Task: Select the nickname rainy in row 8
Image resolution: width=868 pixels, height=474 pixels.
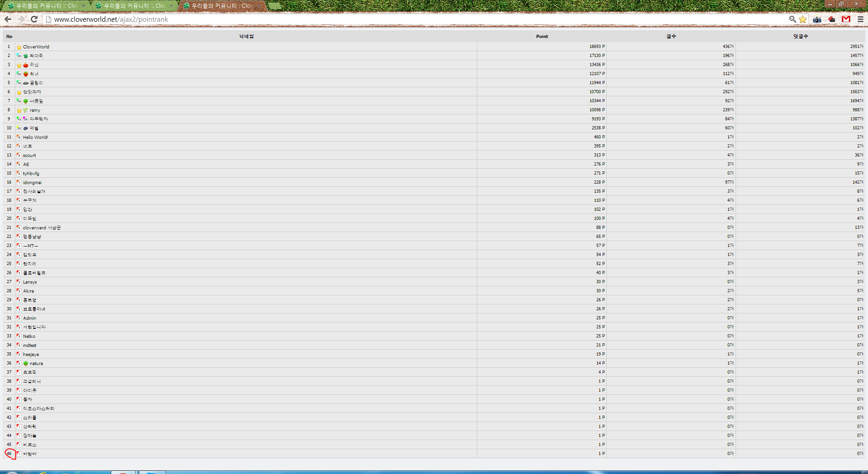Action: [x=35, y=110]
